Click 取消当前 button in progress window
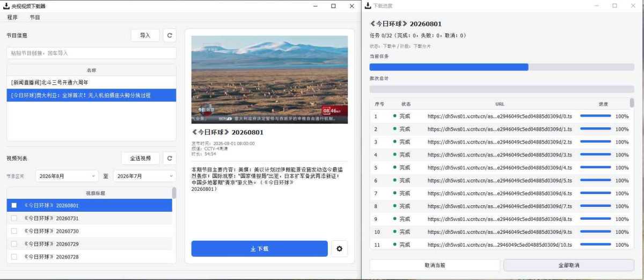Viewport: 644px width, 280px height. (x=435, y=265)
